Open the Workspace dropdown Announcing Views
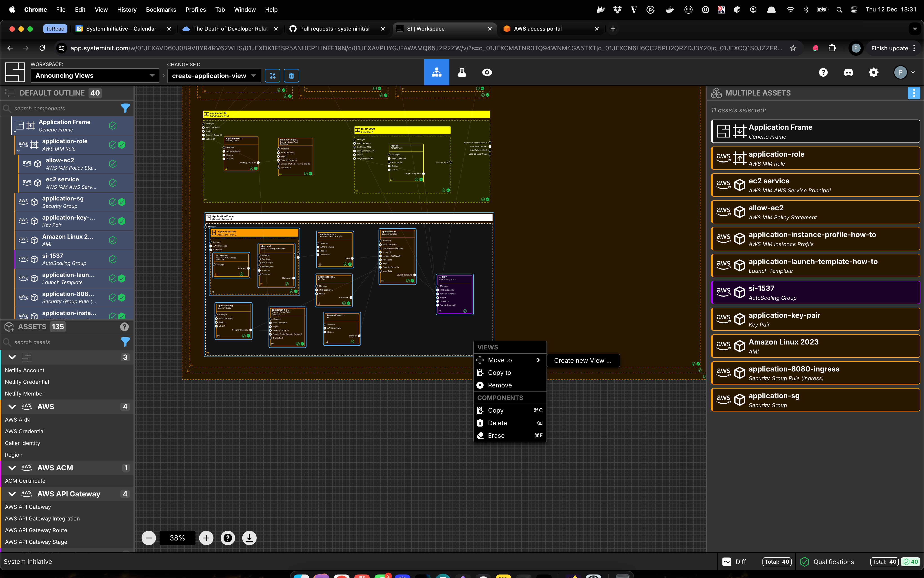This screenshot has width=924, height=578. (95, 76)
